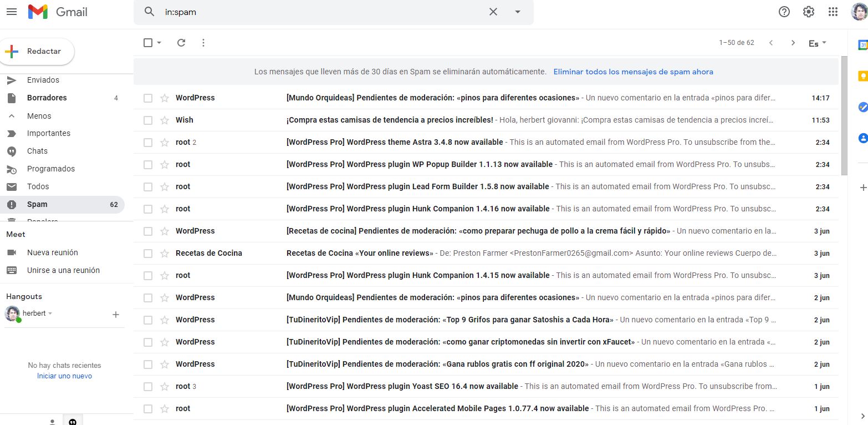Open Google Keep in the side panel
This screenshot has height=425, width=868.
point(863,76)
